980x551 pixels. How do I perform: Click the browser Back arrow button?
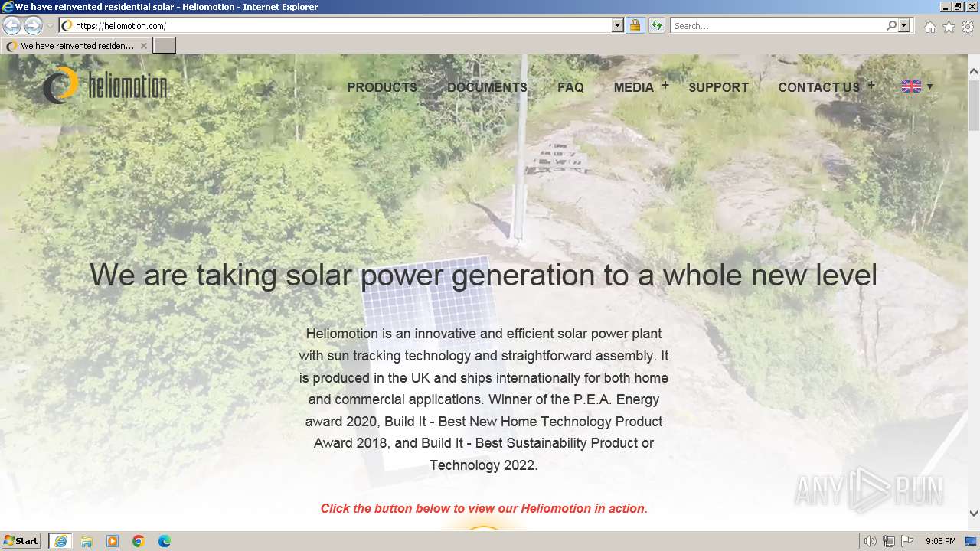point(11,25)
